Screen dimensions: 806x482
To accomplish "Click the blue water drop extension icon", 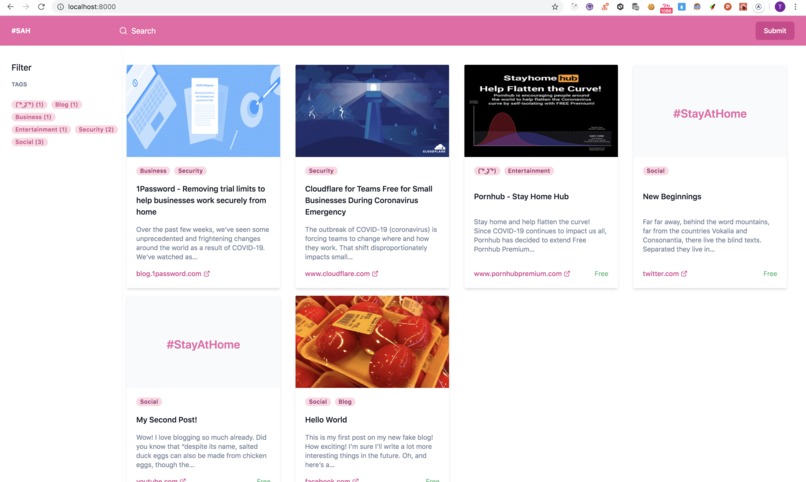I will (x=682, y=7).
